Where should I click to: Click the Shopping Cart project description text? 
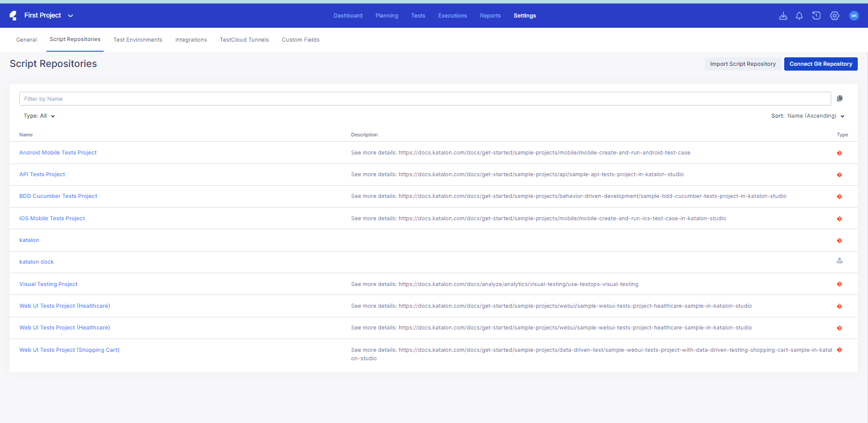(591, 354)
